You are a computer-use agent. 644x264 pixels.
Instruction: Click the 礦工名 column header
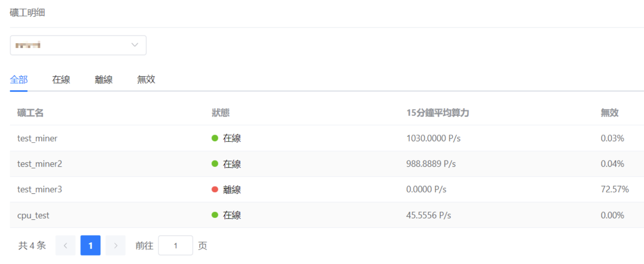30,113
